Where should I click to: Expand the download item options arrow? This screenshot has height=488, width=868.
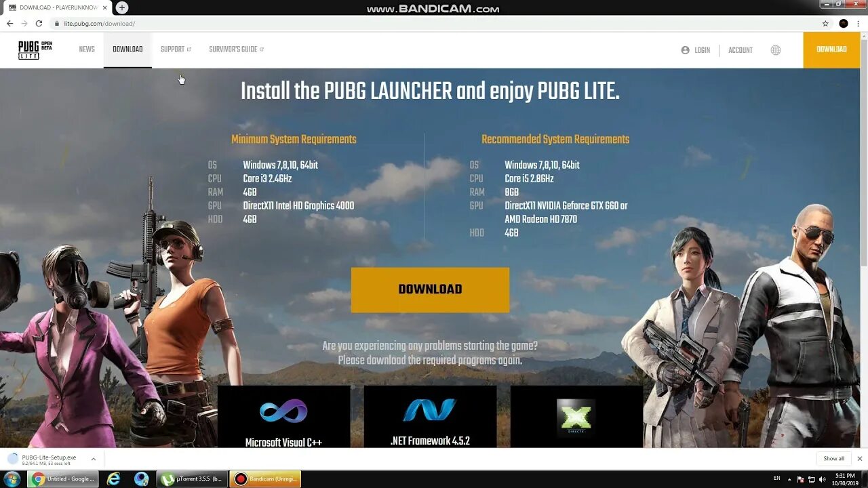click(94, 459)
